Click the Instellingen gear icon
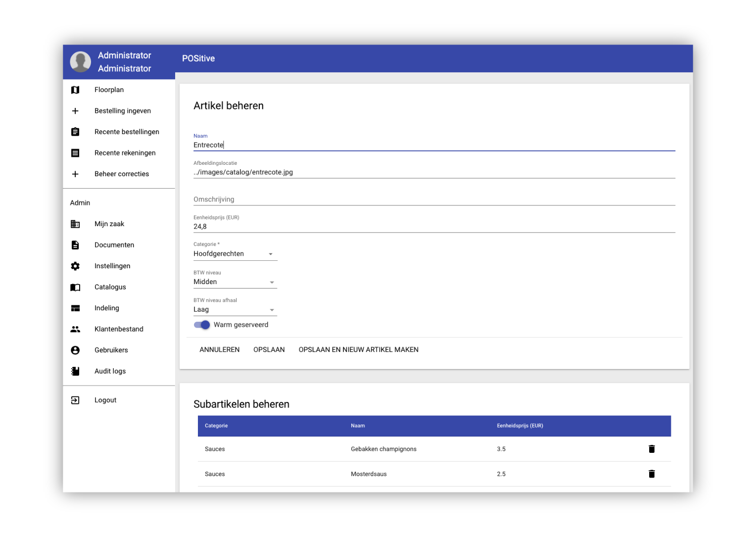This screenshot has height=537, width=756. (75, 266)
